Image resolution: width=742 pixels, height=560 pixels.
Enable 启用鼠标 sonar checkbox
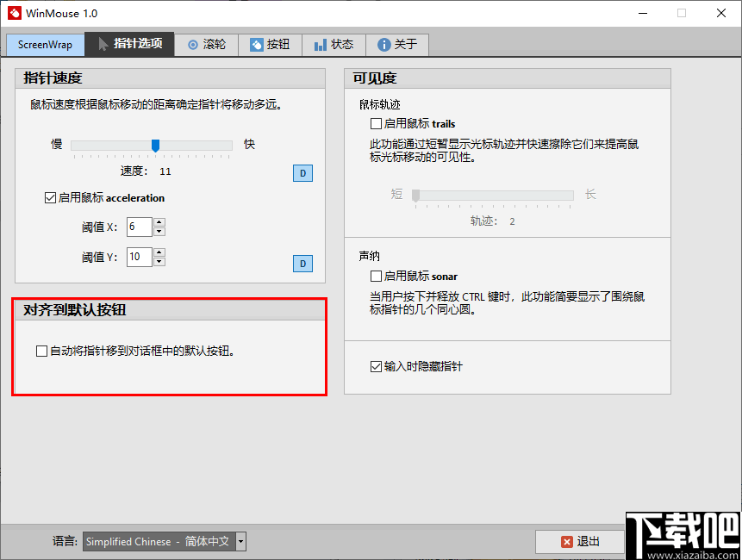click(376, 276)
